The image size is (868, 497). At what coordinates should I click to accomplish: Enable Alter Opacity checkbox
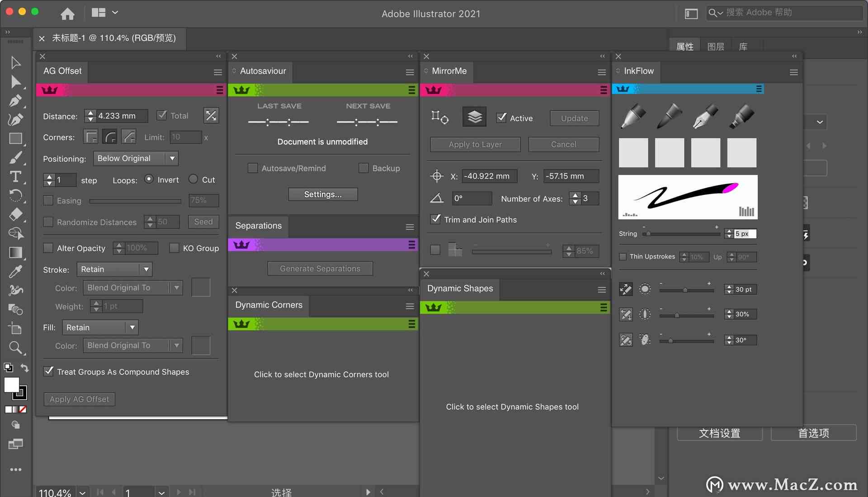pyautogui.click(x=48, y=248)
